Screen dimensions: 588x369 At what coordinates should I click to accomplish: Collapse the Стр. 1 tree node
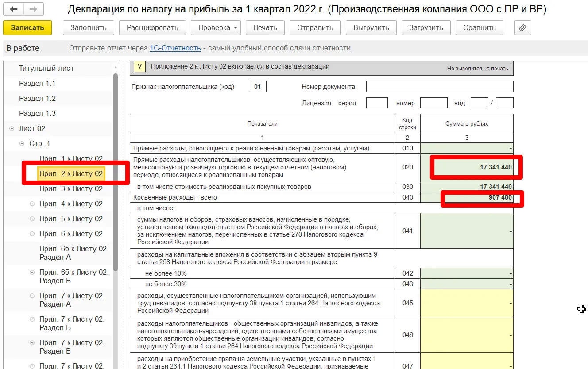tap(22, 144)
